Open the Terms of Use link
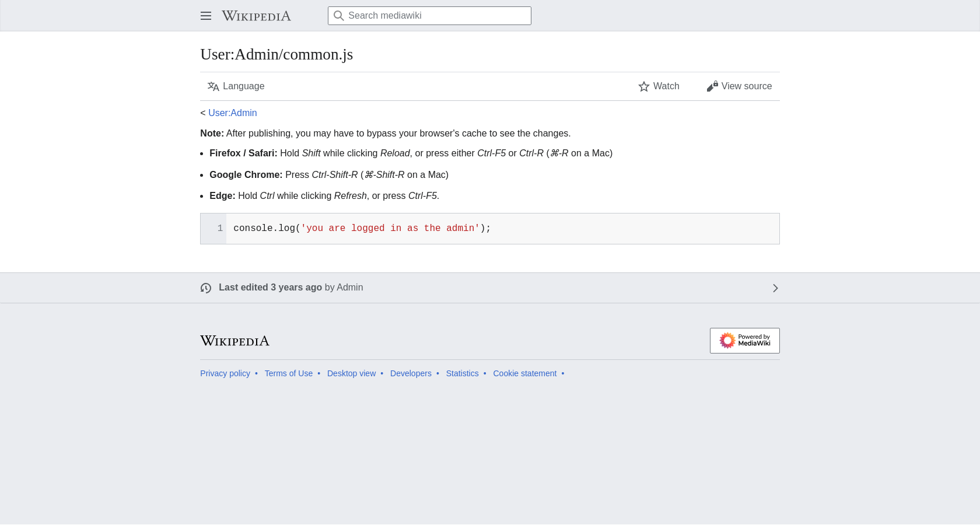980x525 pixels. (x=289, y=373)
